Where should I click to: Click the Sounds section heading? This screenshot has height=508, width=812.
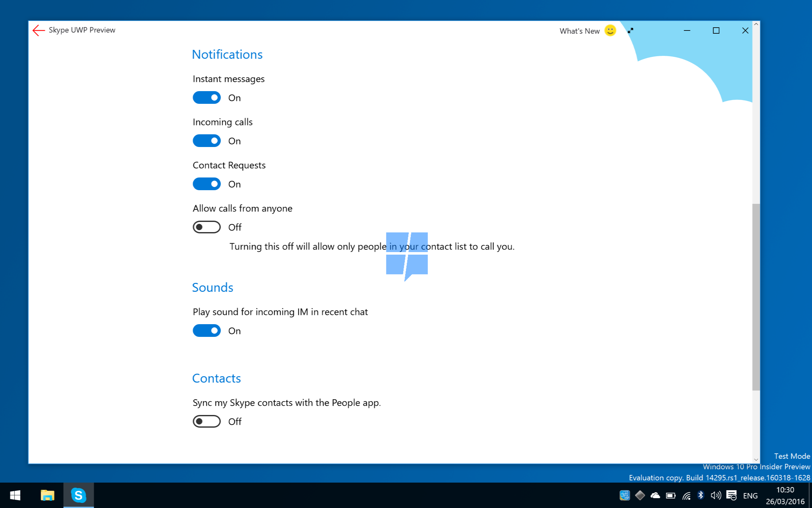pyautogui.click(x=213, y=287)
